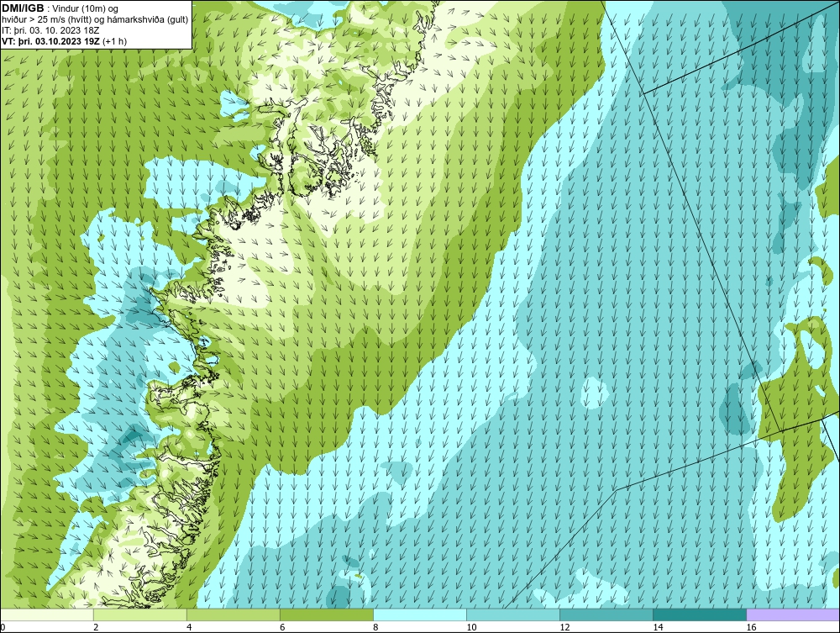Click the '(+1 h)' forecast offset text
840x633 pixels.
tap(114, 41)
